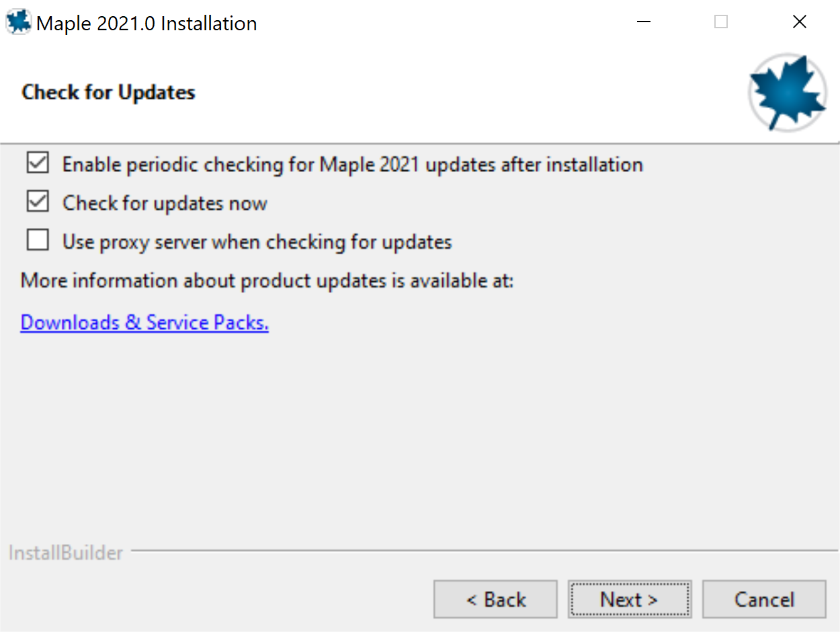The height and width of the screenshot is (632, 840).
Task: Click the 'Use proxy server when checking' label text
Action: 257,241
